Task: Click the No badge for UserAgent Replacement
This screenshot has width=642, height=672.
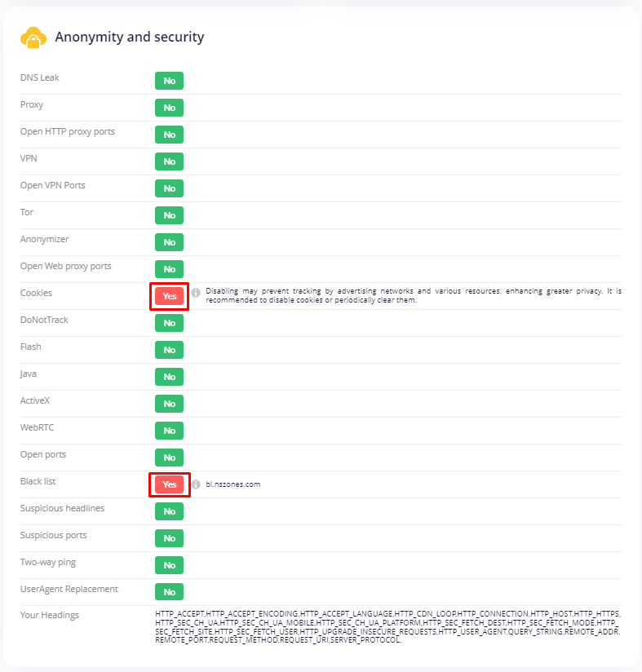Action: click(x=170, y=592)
